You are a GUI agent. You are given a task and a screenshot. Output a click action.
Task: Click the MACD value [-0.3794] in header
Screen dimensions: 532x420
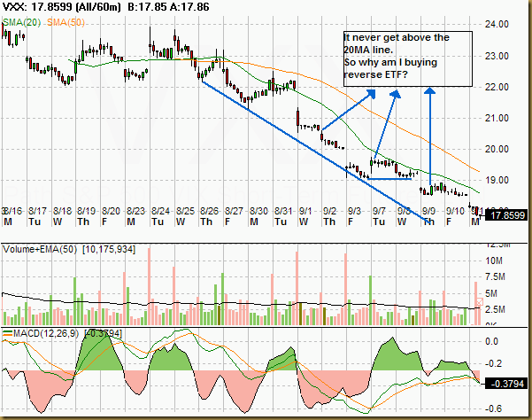coord(103,333)
